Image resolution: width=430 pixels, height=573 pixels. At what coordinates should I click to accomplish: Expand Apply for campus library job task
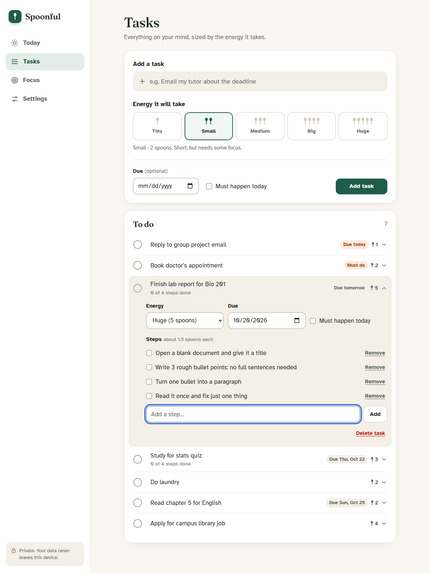click(x=384, y=523)
